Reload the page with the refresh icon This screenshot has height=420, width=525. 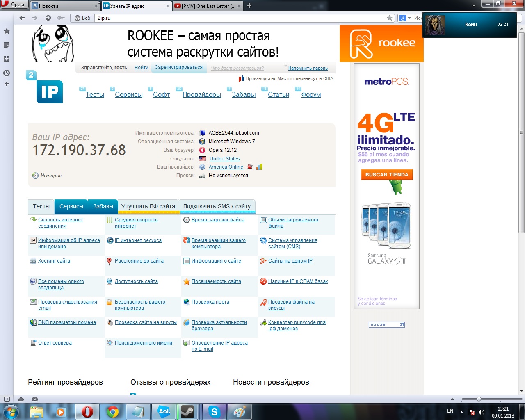pyautogui.click(x=48, y=18)
